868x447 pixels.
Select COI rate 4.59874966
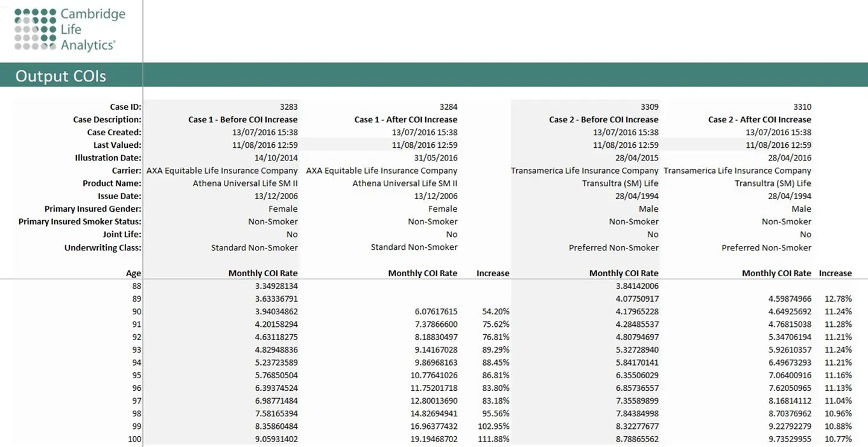(790, 299)
